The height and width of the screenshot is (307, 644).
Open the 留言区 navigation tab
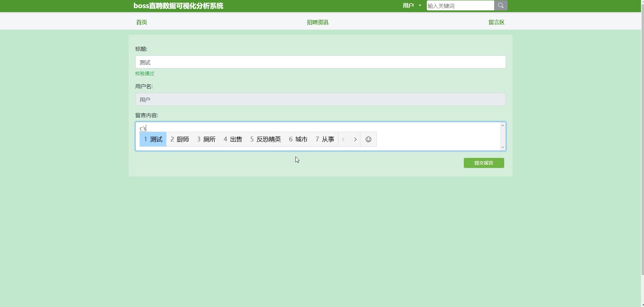tap(496, 22)
